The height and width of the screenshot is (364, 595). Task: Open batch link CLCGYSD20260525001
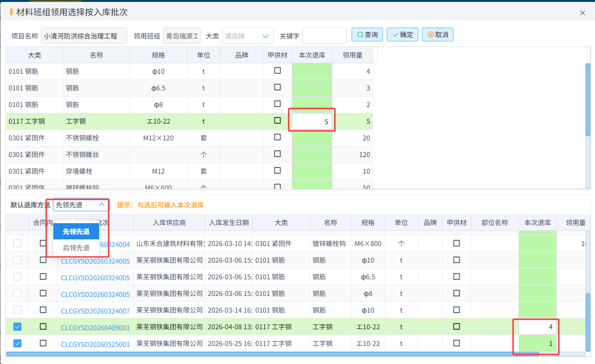[x=95, y=344]
